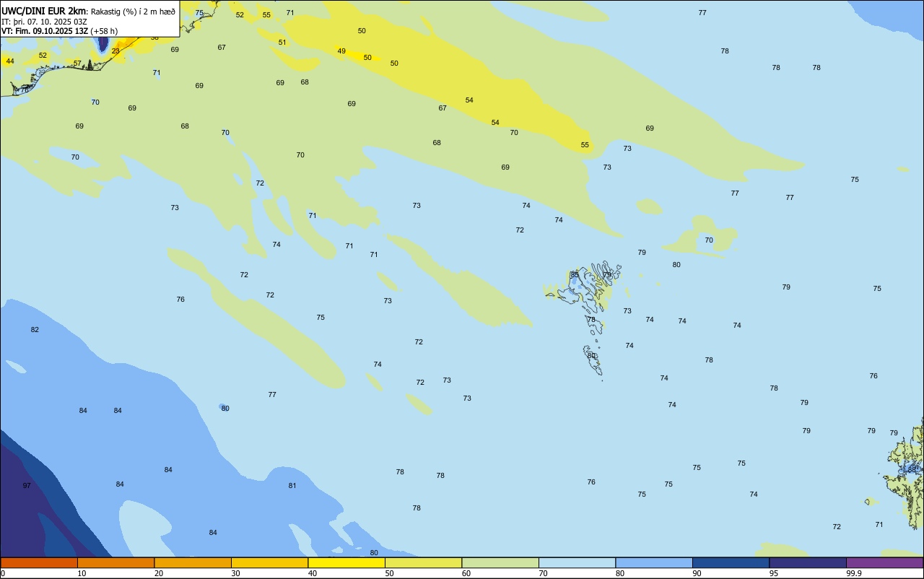Viewport: 924px width, 579px height.
Task: Click the humidity value 97 on the map
Action: tap(27, 486)
